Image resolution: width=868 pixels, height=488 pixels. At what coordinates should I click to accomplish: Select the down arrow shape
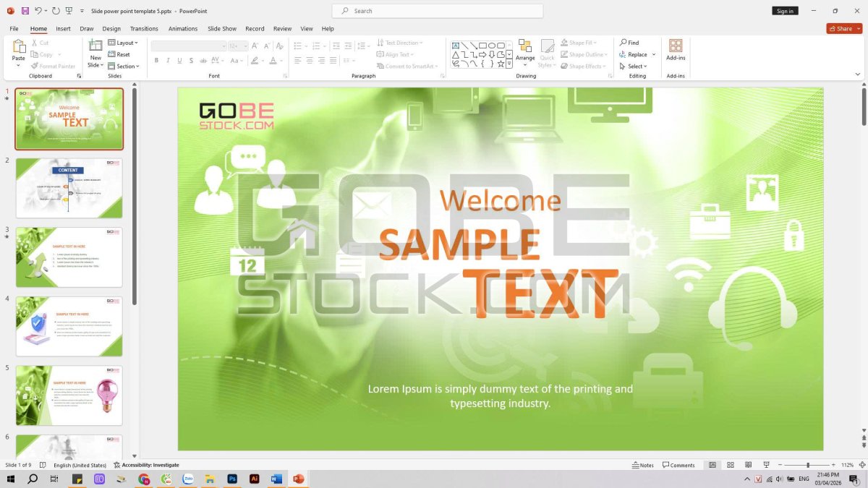pyautogui.click(x=492, y=54)
